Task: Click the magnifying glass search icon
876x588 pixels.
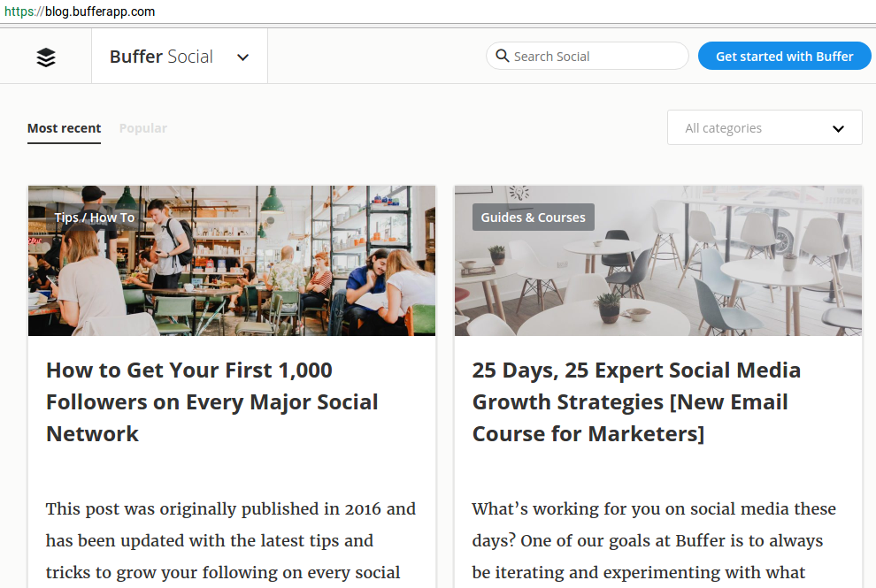Action: pyautogui.click(x=503, y=56)
